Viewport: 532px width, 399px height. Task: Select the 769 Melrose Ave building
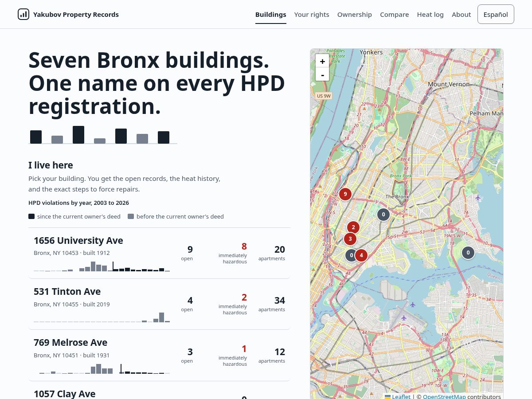click(x=159, y=356)
